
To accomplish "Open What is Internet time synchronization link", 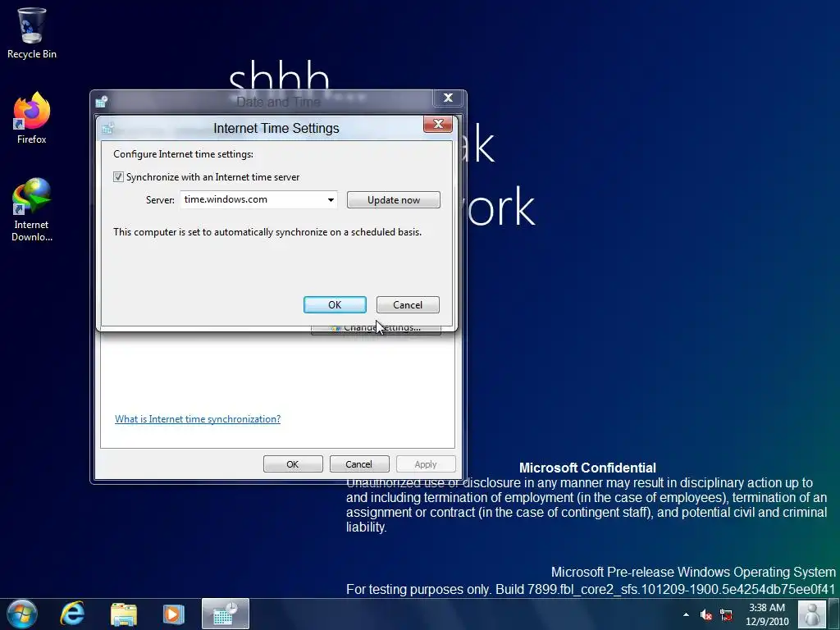I will coord(198,419).
